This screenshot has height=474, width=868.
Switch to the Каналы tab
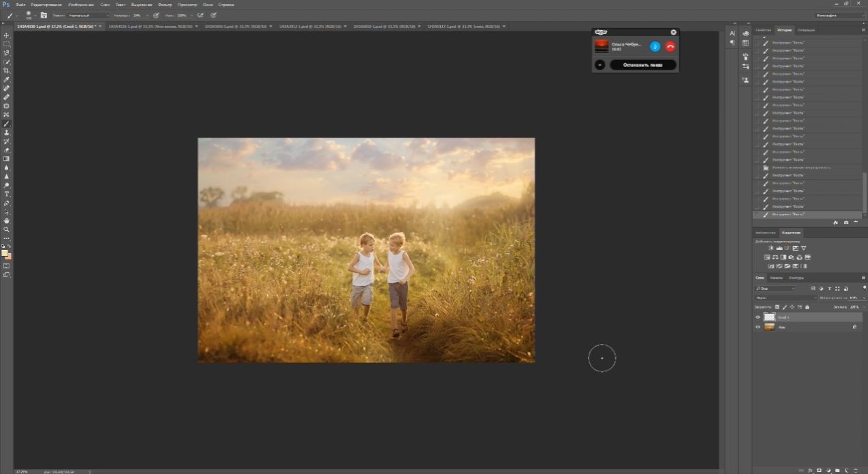click(x=777, y=278)
